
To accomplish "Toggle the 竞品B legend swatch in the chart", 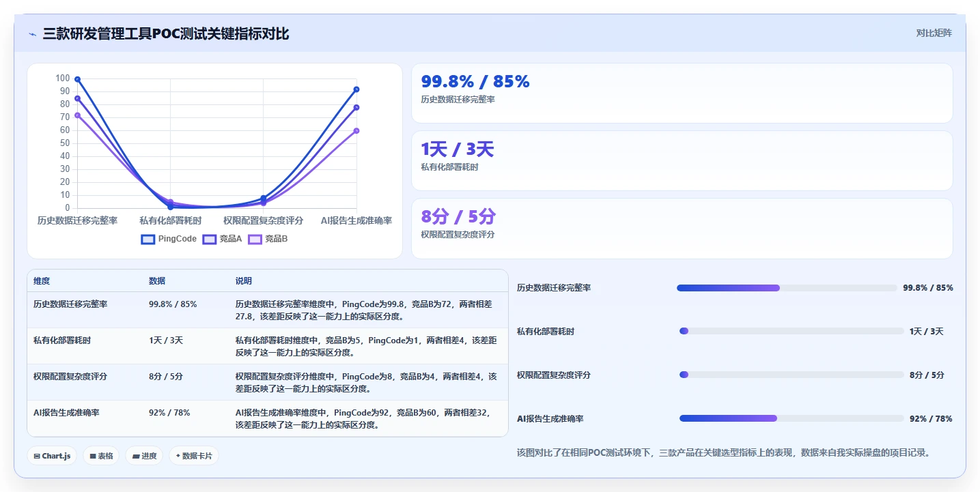I will 255,239.
